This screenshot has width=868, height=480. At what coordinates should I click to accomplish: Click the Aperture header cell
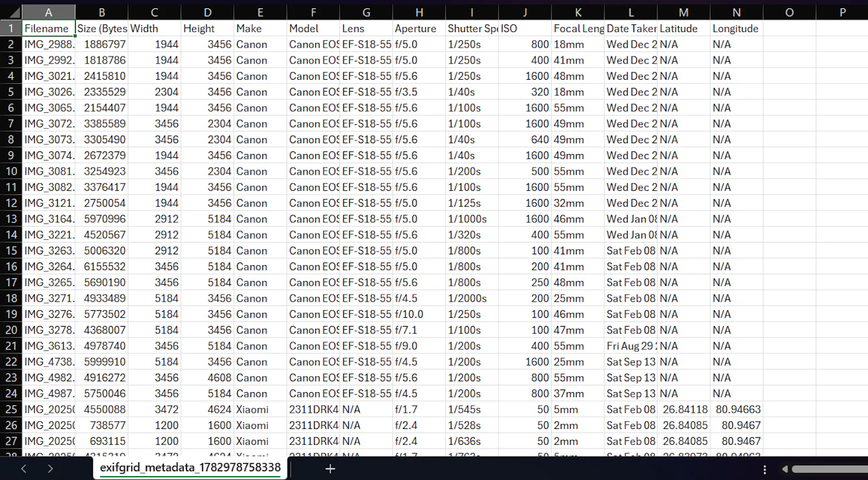419,28
